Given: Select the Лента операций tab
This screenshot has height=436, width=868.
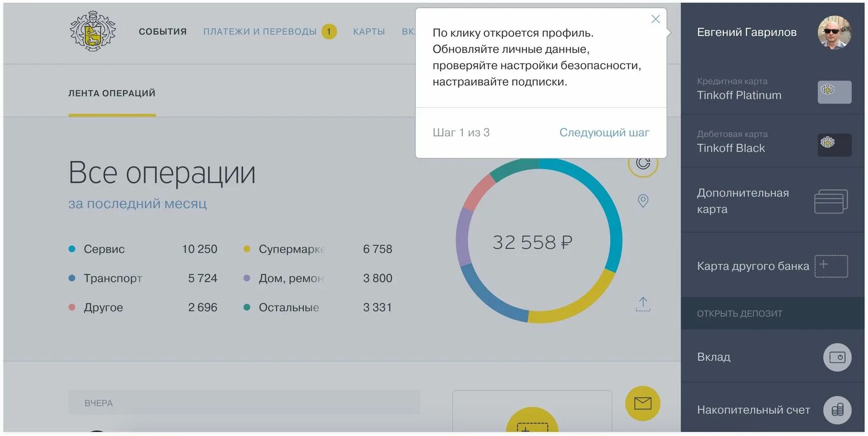Looking at the screenshot, I should point(112,94).
